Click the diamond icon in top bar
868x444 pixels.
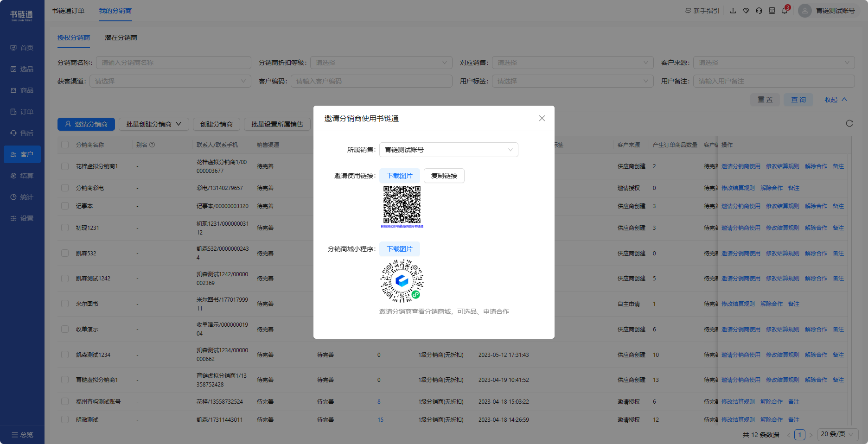point(746,11)
